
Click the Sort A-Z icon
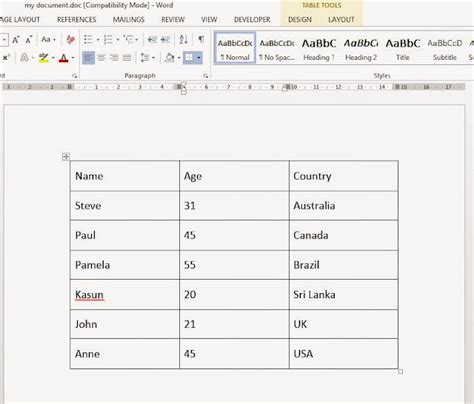[183, 39]
